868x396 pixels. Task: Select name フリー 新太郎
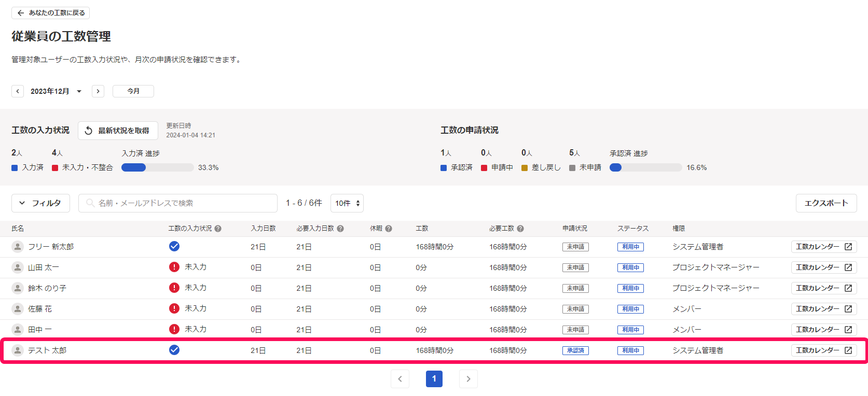tap(51, 247)
